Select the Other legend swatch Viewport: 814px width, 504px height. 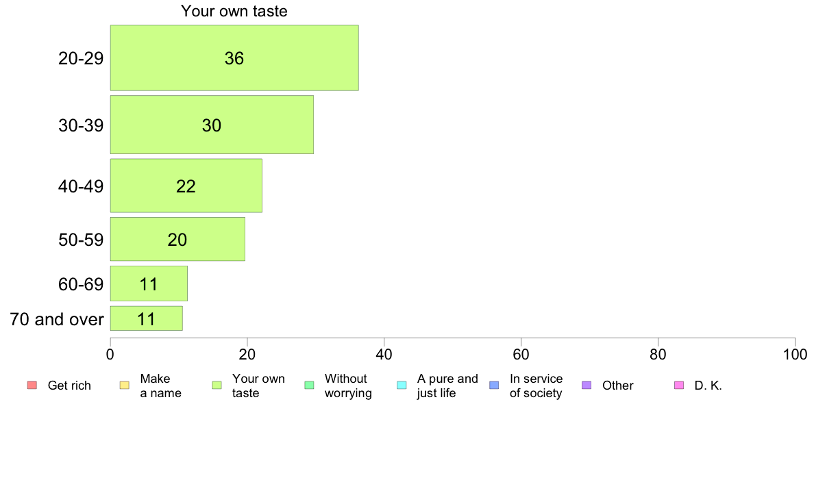tap(587, 385)
